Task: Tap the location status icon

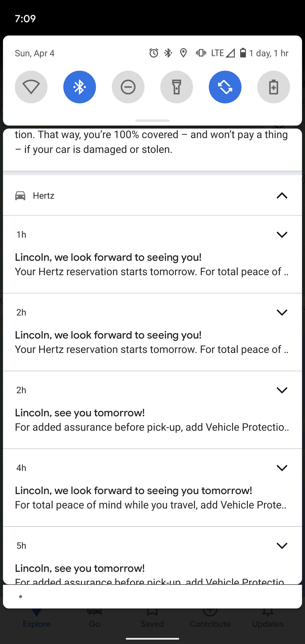Action: coord(183,53)
